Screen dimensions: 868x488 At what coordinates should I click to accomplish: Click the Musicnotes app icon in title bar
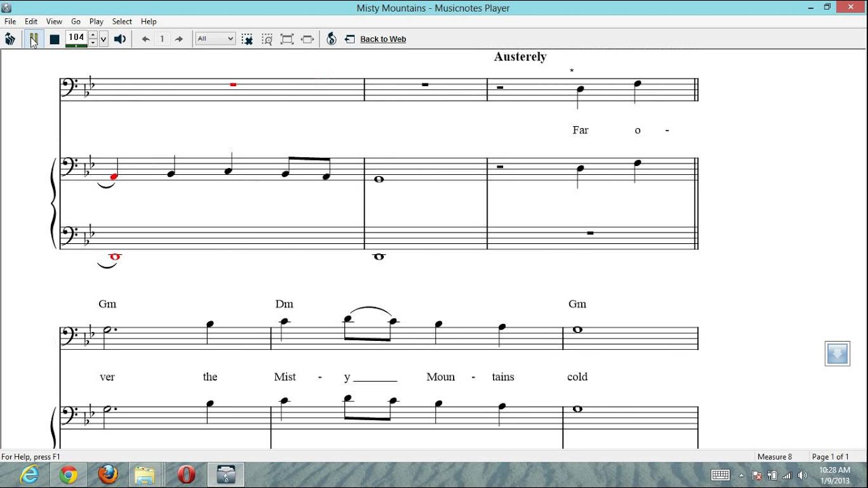click(x=7, y=7)
